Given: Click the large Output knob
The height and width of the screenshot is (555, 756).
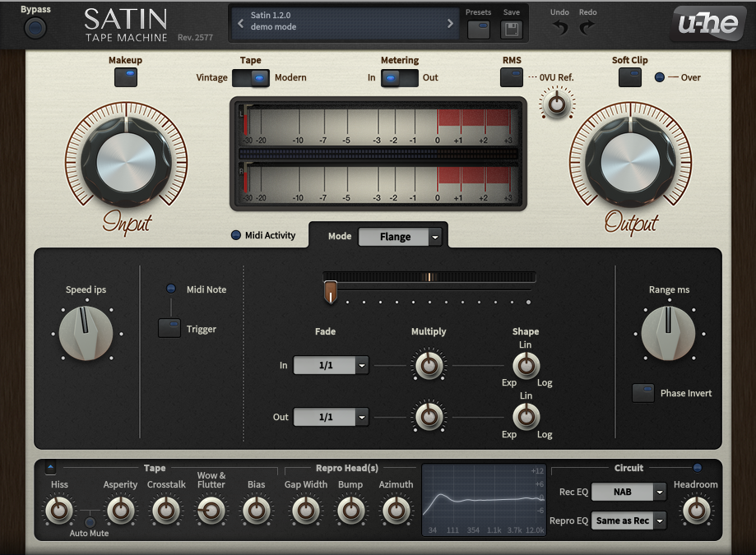Looking at the screenshot, I should tap(630, 161).
